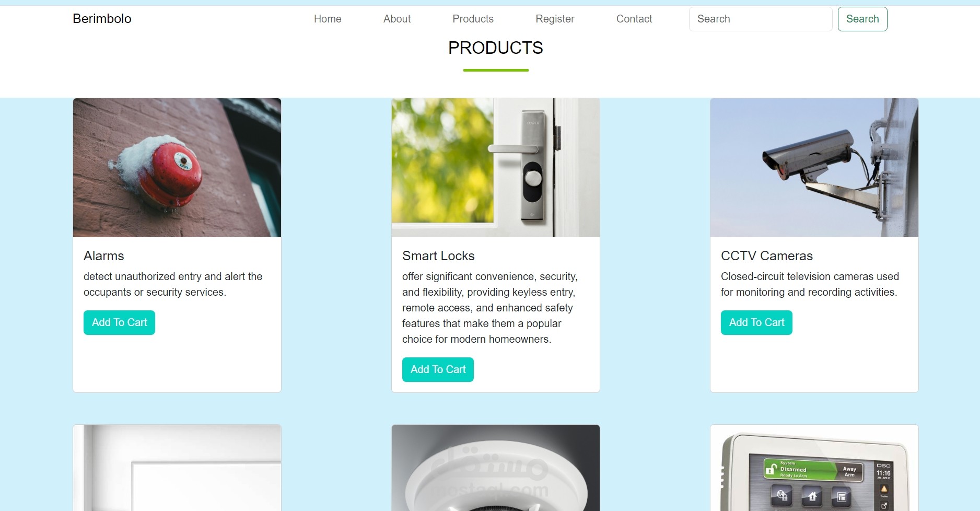Open the smart lock door photo
Image resolution: width=980 pixels, height=511 pixels.
pos(496,168)
